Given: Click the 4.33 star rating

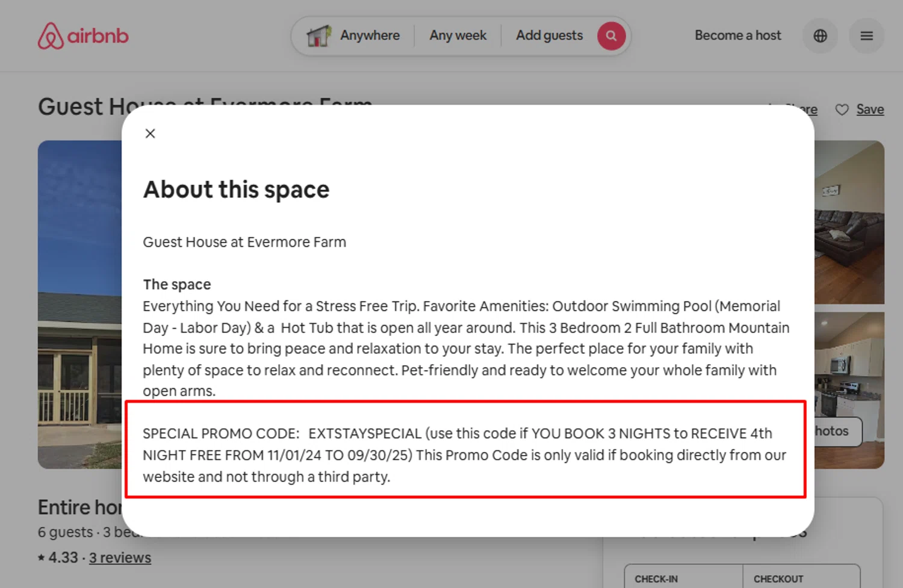Looking at the screenshot, I should pyautogui.click(x=58, y=558).
